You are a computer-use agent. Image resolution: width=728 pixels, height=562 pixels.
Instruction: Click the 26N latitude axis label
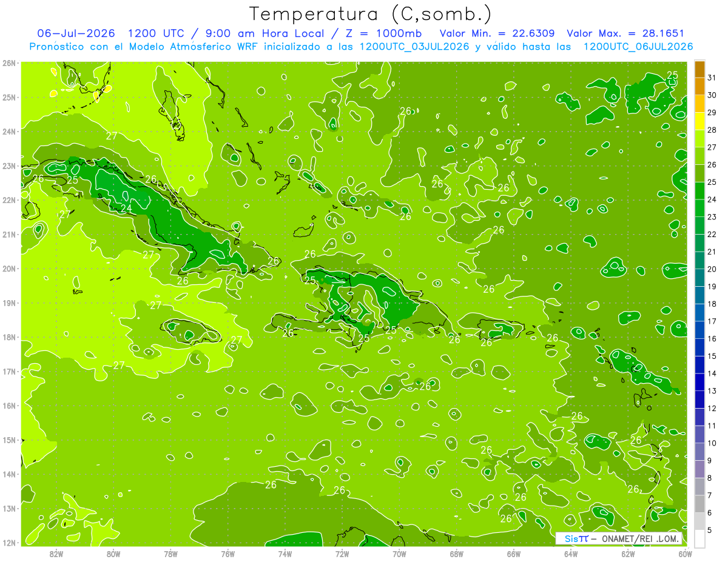8,63
